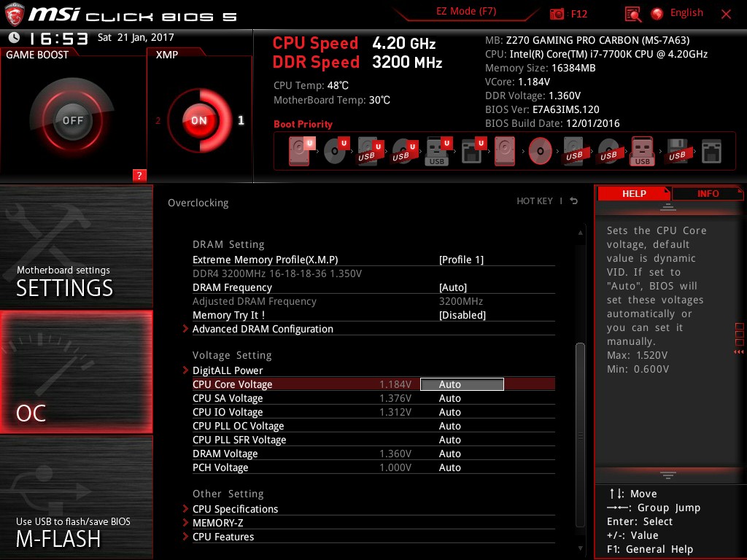Select the legacy hard disk boot icon

[x=505, y=151]
